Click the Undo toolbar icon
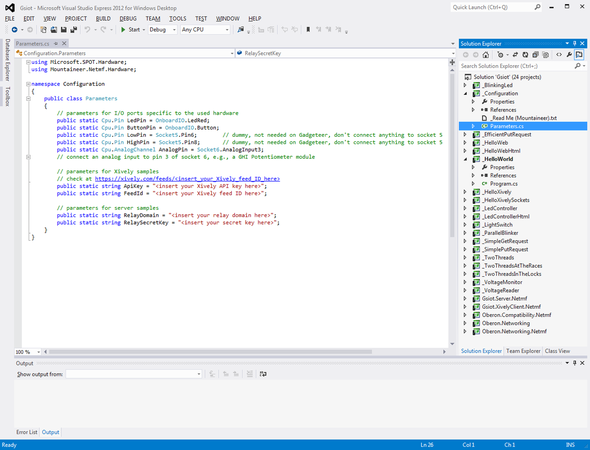The width and height of the screenshot is (590, 450). 87,30
